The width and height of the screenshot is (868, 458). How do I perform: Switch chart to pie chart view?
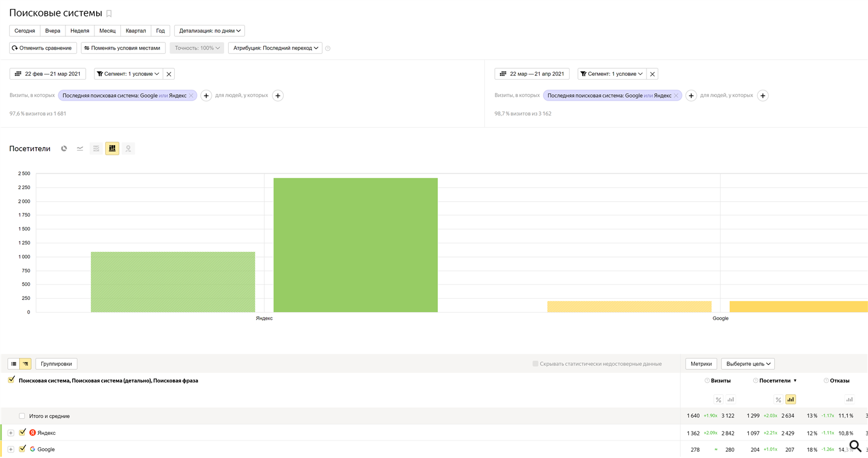(x=64, y=149)
